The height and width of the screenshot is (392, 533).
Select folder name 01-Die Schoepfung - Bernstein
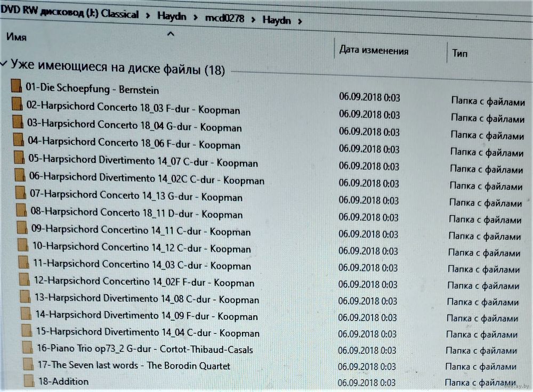pyautogui.click(x=92, y=88)
